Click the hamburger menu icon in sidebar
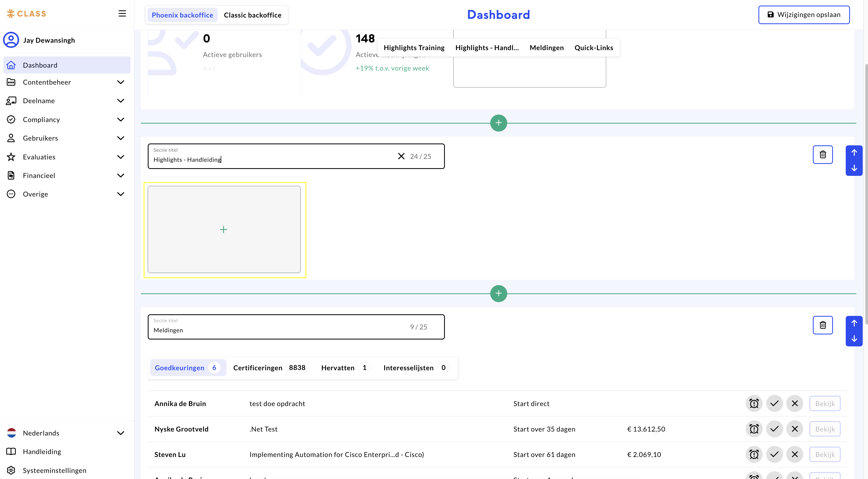 tap(122, 14)
